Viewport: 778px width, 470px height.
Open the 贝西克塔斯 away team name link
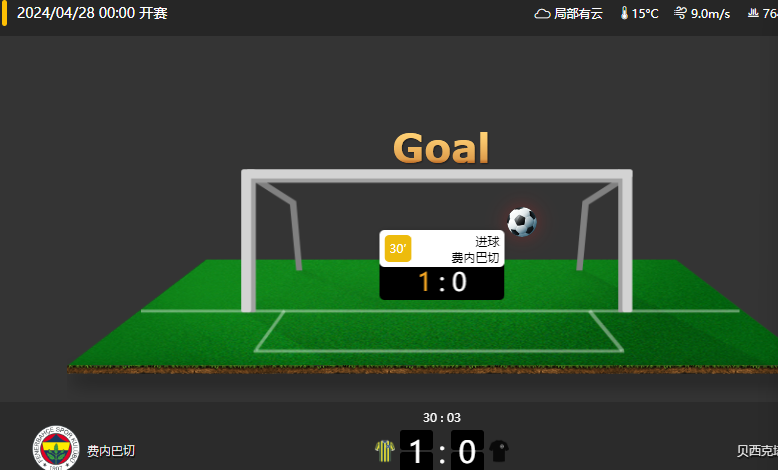pos(757,451)
